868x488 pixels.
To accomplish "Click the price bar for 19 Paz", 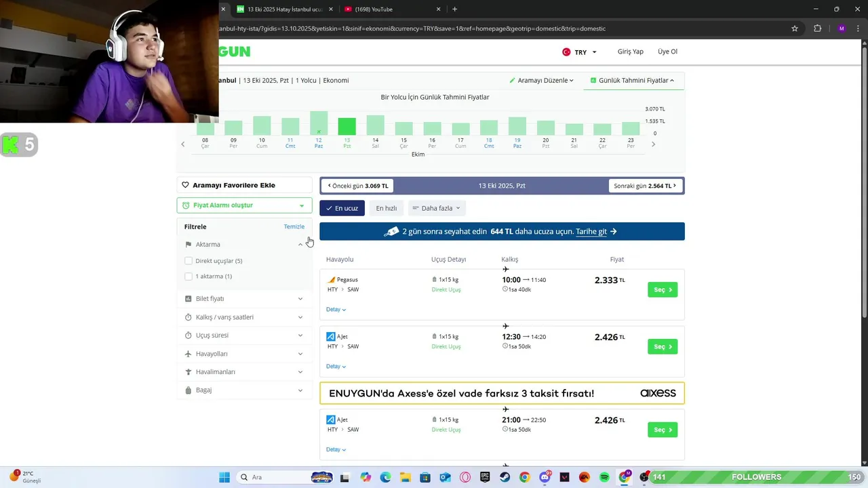I will pyautogui.click(x=517, y=126).
